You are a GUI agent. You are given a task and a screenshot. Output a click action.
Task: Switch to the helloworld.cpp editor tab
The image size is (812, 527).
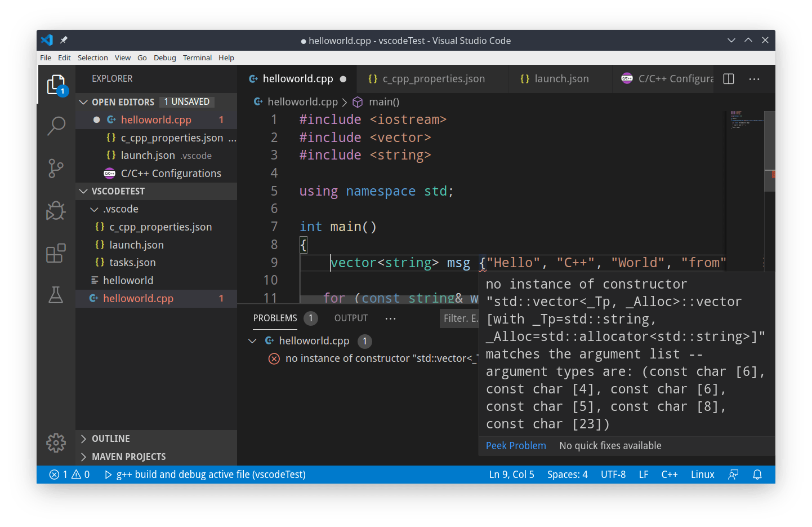(x=297, y=79)
